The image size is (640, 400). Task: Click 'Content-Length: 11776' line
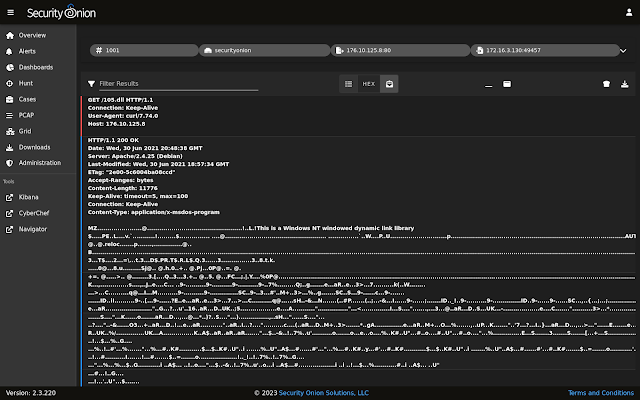pos(122,188)
